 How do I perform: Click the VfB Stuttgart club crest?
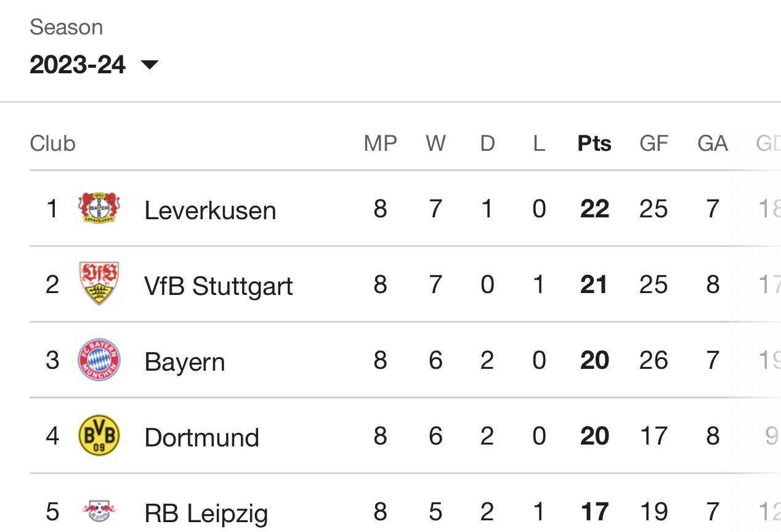coord(99,283)
